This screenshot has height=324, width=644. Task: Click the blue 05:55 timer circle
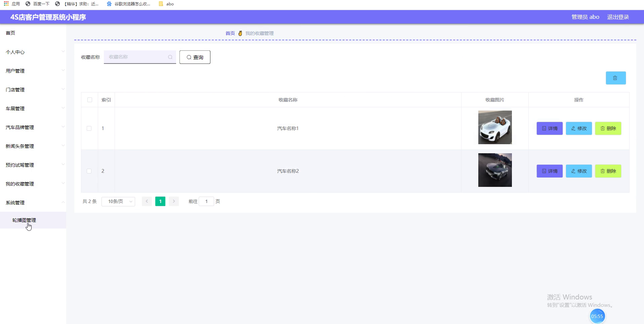(x=597, y=316)
